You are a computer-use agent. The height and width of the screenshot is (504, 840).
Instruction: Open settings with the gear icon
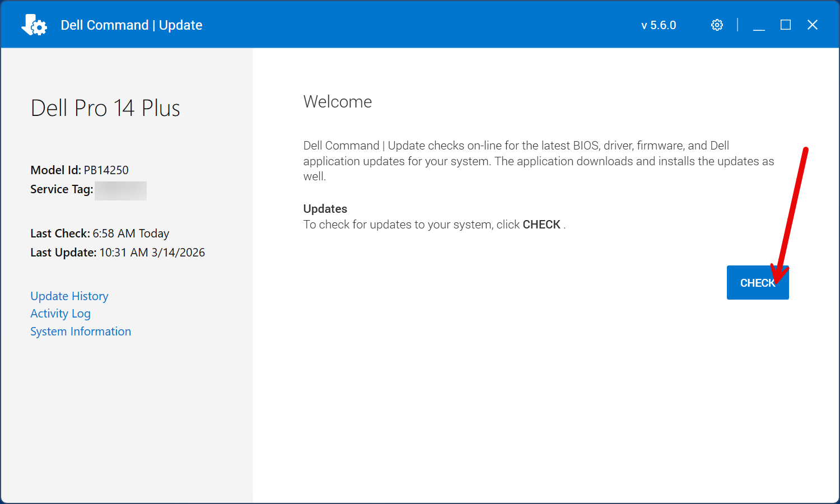tap(717, 25)
